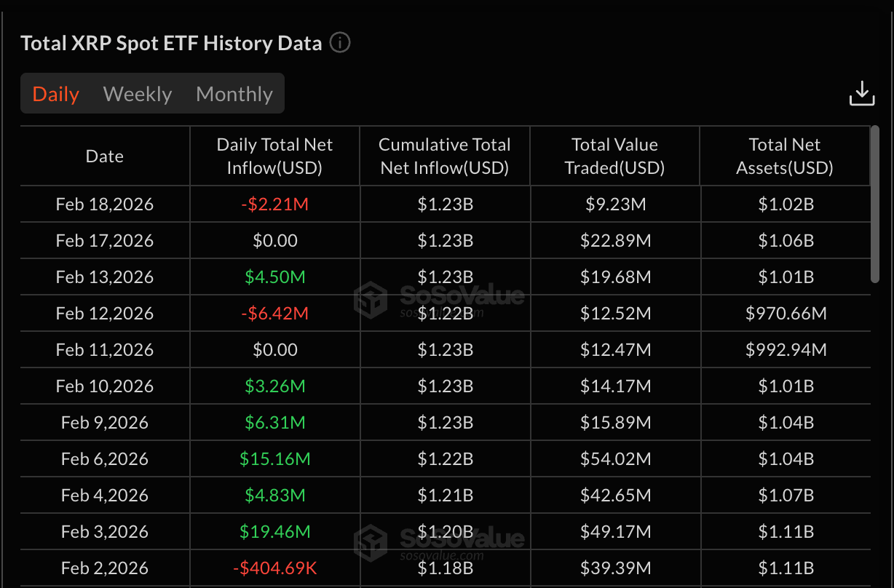
Task: Click the info icon beside the title
Action: click(340, 43)
